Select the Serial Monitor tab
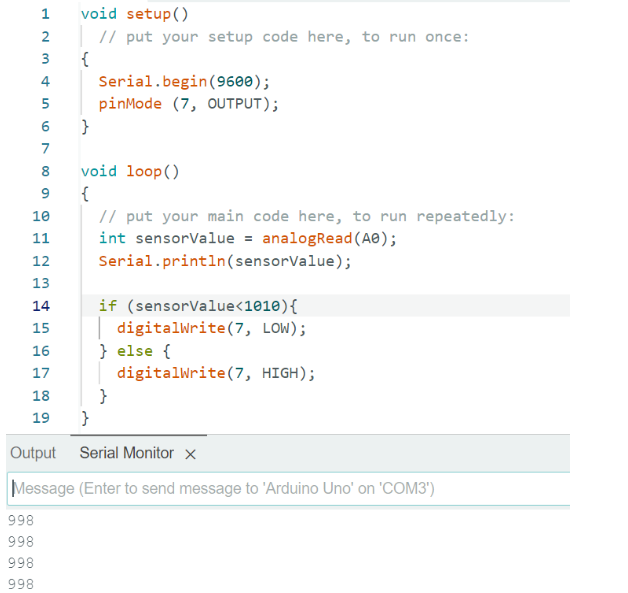The image size is (628, 593). coord(127,453)
